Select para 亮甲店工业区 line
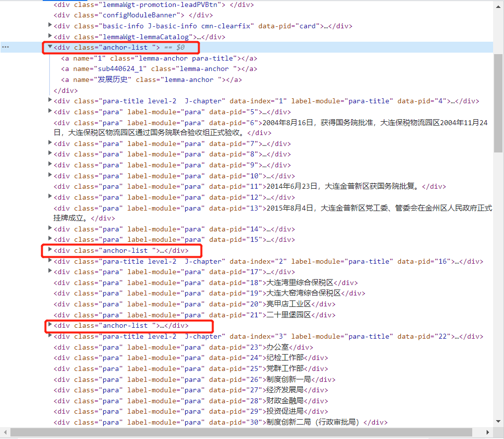504x439 pixels. pyautogui.click(x=195, y=304)
